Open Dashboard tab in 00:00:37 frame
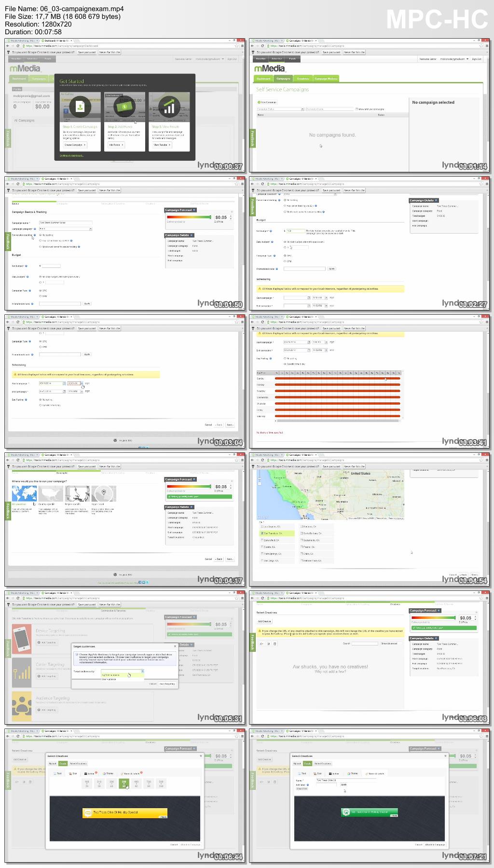The image size is (494, 868). click(19, 78)
